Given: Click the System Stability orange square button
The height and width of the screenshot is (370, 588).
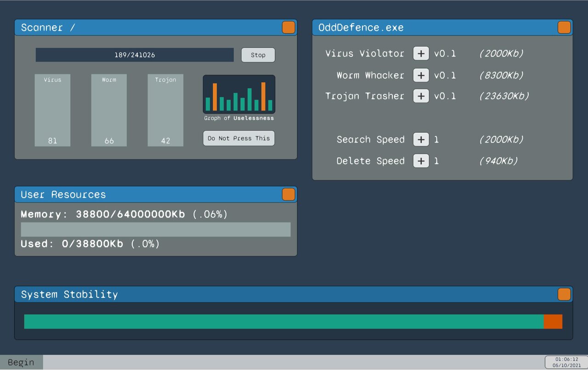Looking at the screenshot, I should [x=564, y=294].
